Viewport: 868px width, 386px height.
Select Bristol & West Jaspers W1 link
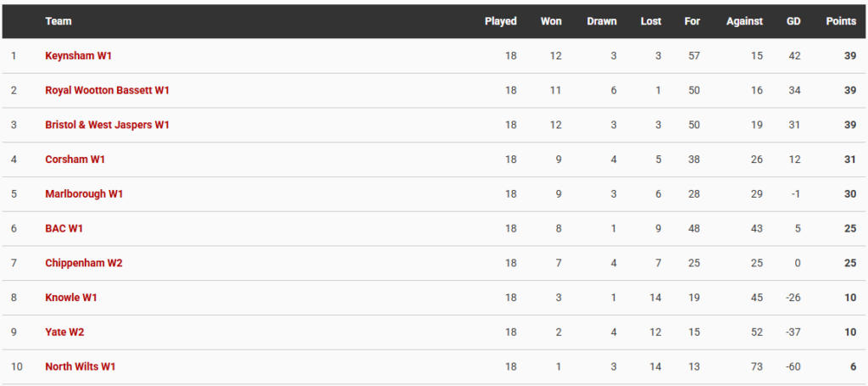coord(108,125)
